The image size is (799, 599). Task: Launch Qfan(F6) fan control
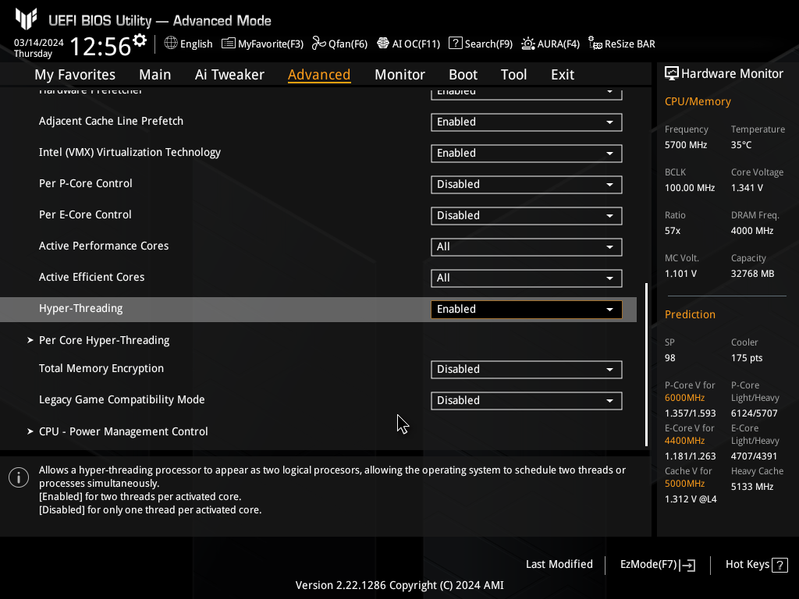(x=340, y=44)
